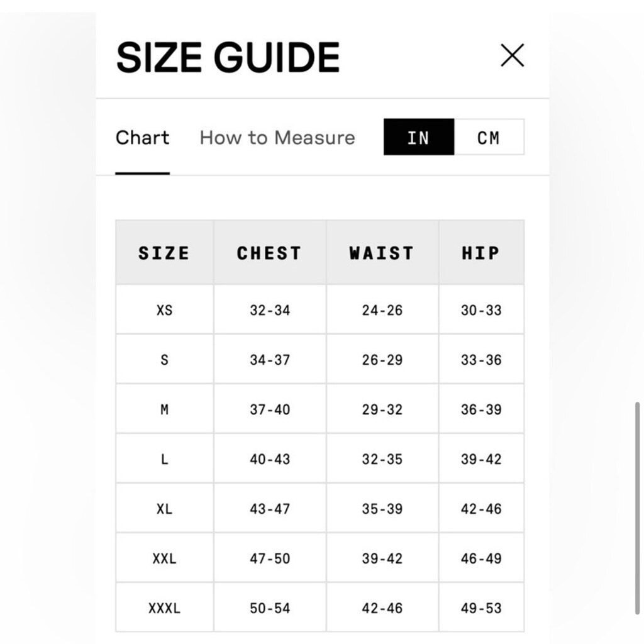Click the M size row label

(x=164, y=409)
